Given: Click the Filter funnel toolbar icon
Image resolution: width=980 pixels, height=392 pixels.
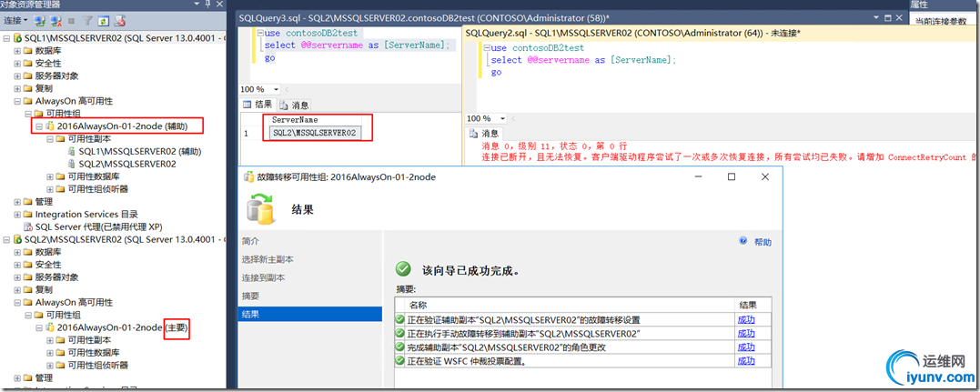Looking at the screenshot, I should tap(87, 21).
